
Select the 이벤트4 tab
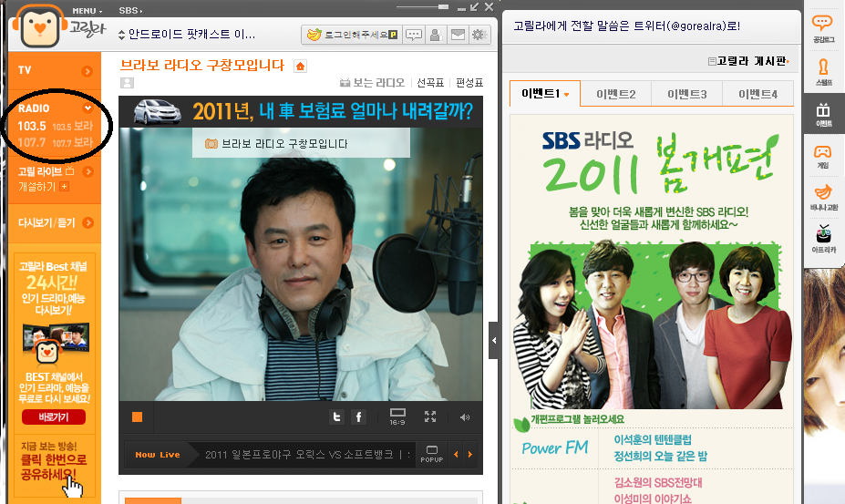(758, 95)
